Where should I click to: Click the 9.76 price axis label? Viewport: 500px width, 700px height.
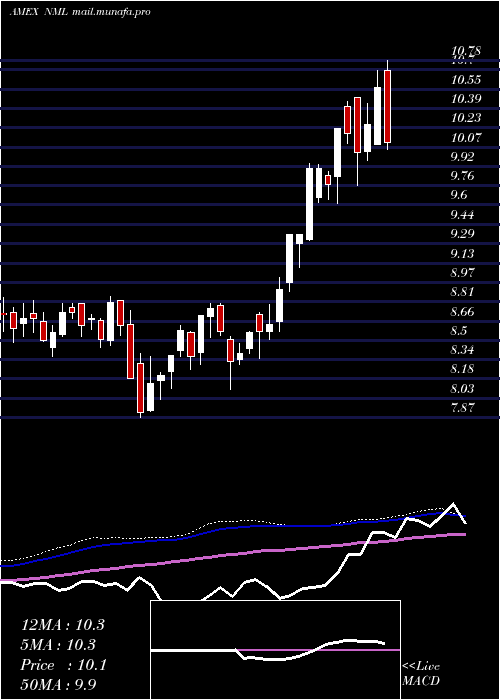pos(463,176)
